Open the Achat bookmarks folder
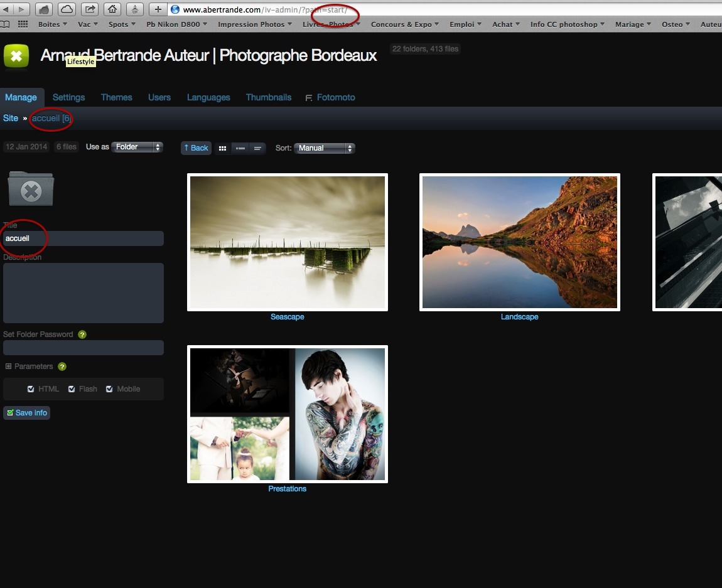The width and height of the screenshot is (722, 588). (506, 24)
